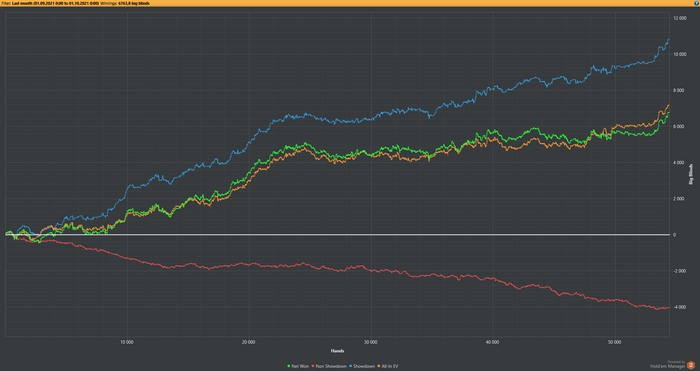This screenshot has height=371, width=700.
Task: Click the 2 000 y-axis value
Action: click(680, 199)
